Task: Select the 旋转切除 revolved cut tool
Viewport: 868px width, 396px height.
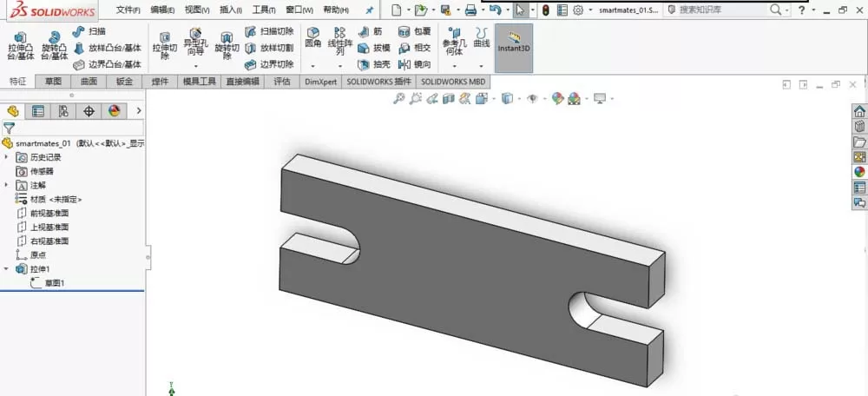Action: pyautogui.click(x=227, y=46)
